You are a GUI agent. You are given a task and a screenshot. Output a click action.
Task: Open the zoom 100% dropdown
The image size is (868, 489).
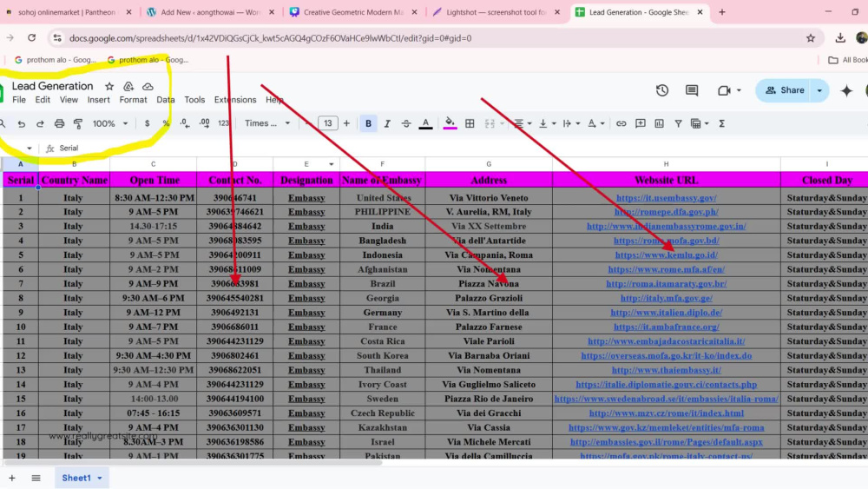(109, 123)
